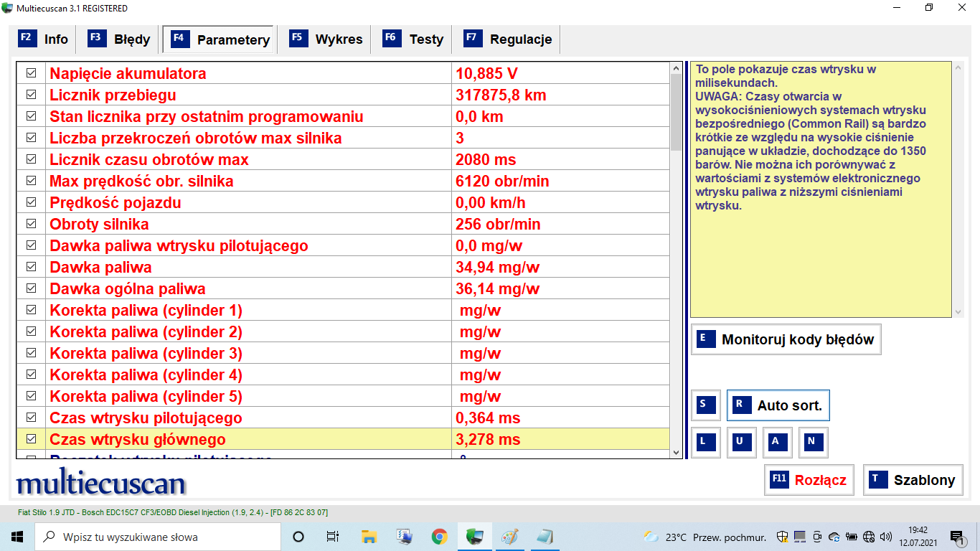The width and height of the screenshot is (980, 551).
Task: Open the Wykres tab
Action: (326, 39)
